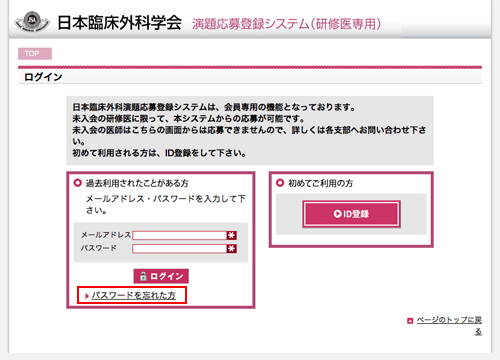The image size is (500, 360).
Task: Click the パスワード field label
Action: point(99,248)
